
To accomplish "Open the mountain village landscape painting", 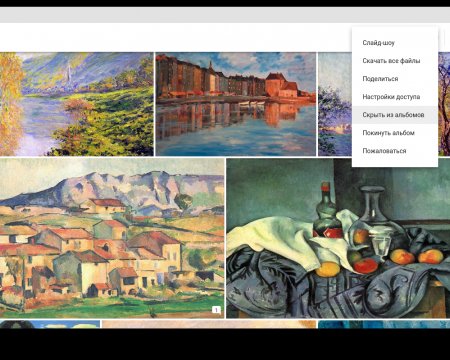I will [112, 238].
